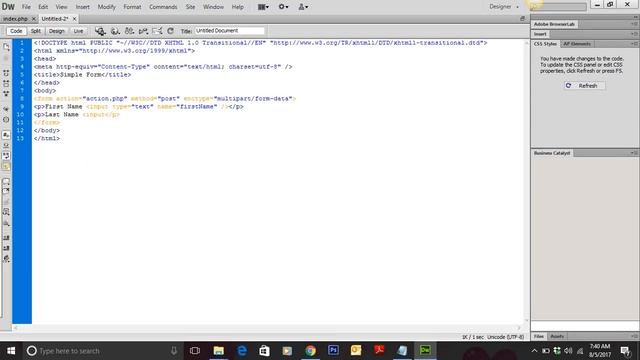Expand the Insert panel
Viewport: 640px width, 360px height.
(x=540, y=34)
